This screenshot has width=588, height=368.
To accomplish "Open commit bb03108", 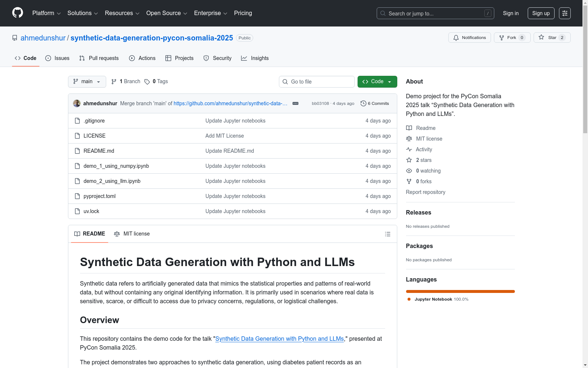I will (320, 103).
